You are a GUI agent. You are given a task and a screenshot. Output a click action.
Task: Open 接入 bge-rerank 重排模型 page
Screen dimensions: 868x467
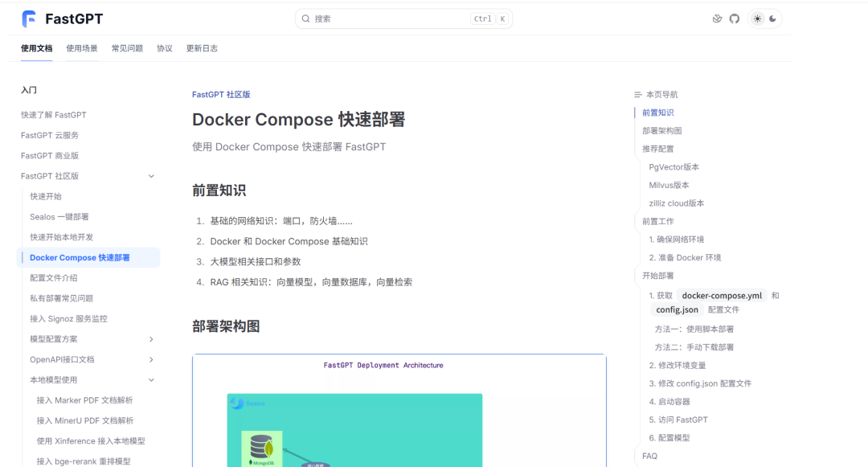tap(84, 461)
